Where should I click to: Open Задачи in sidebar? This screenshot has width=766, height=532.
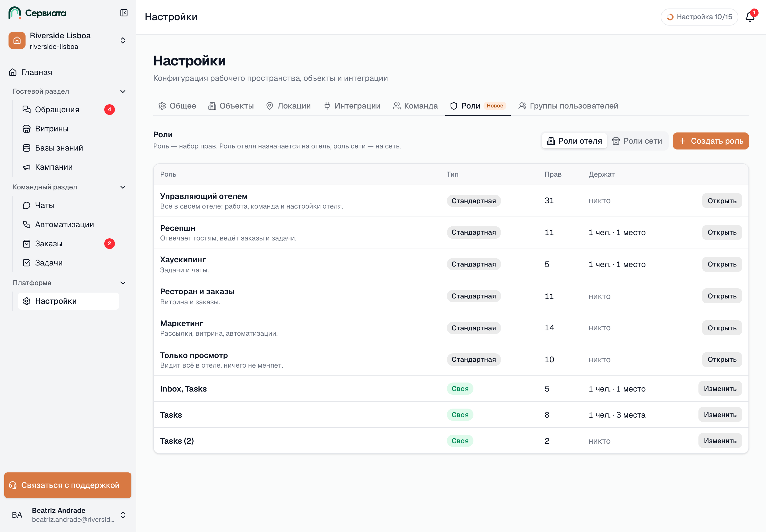(x=68, y=263)
